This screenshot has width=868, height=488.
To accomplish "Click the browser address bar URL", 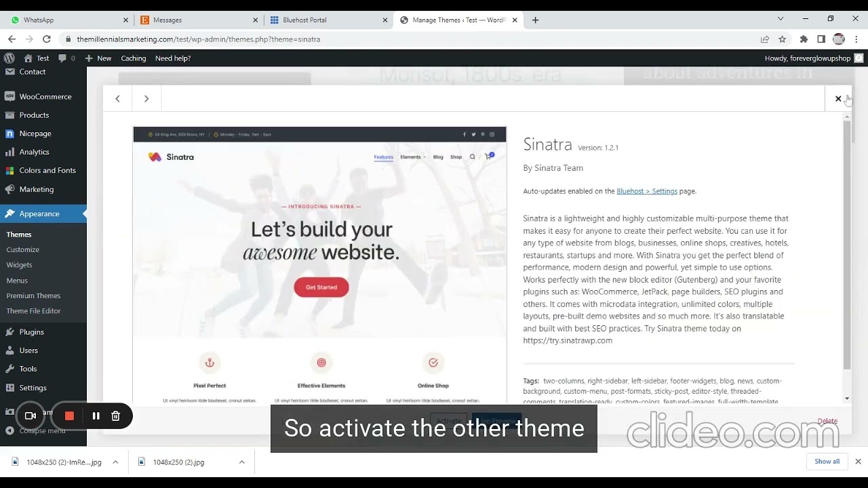I will 198,39.
